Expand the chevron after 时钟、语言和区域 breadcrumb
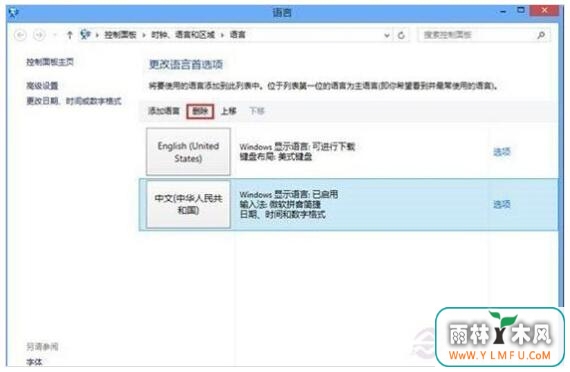The image size is (570, 372). point(222,35)
